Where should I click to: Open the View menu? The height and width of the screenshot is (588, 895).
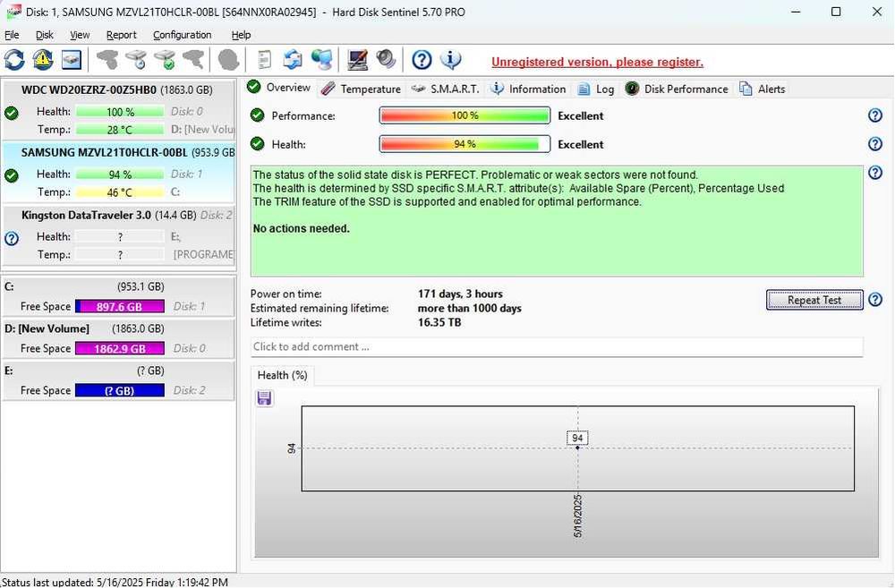tap(80, 35)
